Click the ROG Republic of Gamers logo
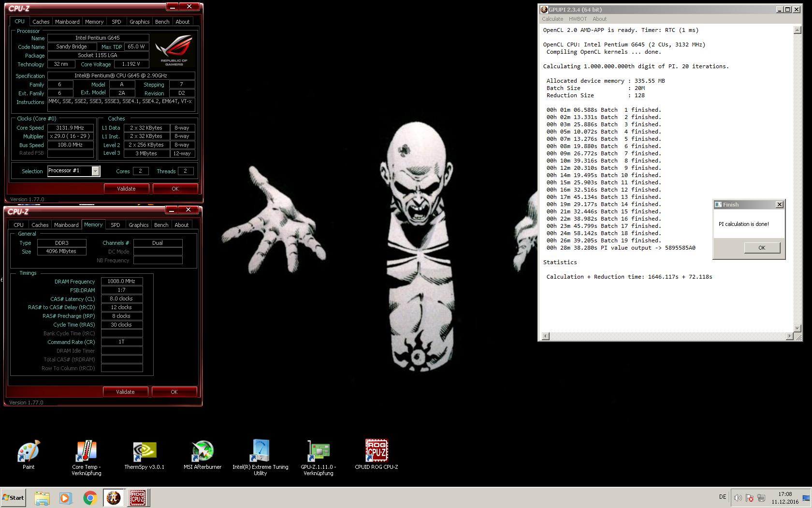Viewport: 812px width, 508px height. (174, 50)
